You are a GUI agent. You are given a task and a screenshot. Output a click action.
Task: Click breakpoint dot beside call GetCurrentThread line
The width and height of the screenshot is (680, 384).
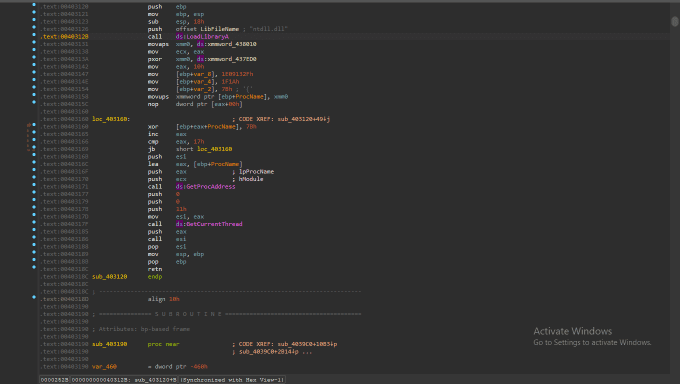click(34, 222)
